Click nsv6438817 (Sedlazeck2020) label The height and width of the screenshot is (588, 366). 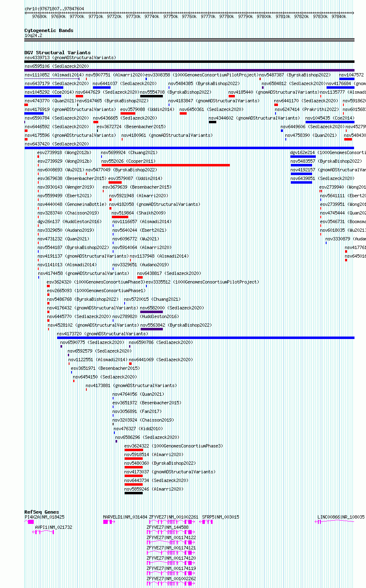pos(169,273)
